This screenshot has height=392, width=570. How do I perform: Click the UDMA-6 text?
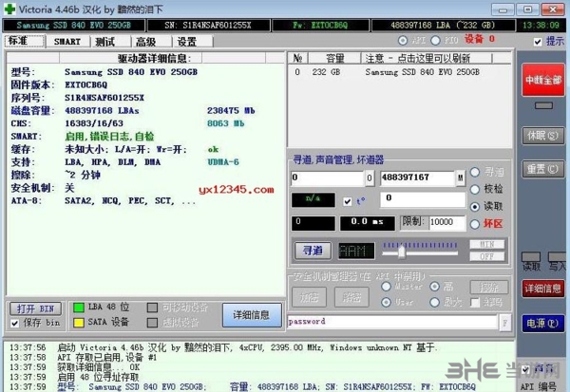(x=223, y=162)
